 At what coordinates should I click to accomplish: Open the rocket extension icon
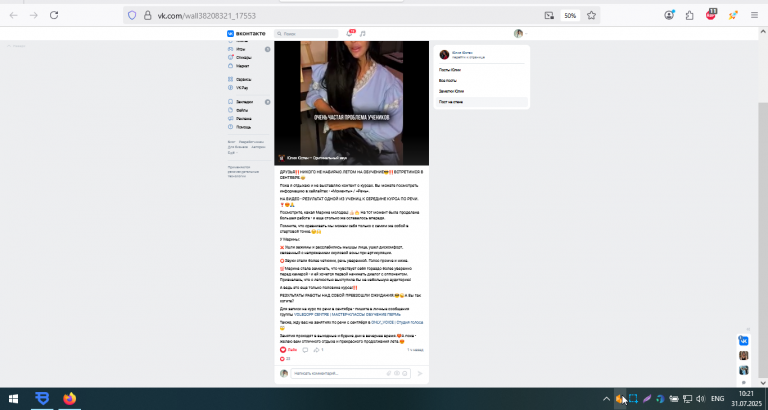[x=733, y=15]
